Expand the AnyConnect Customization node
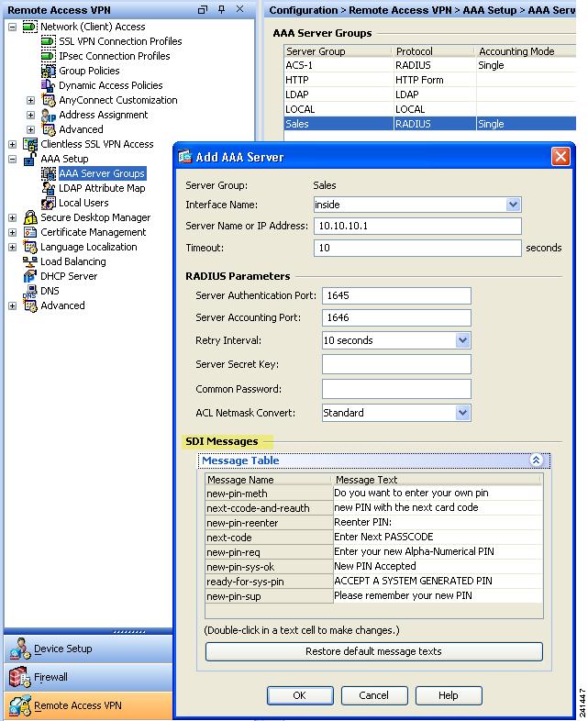 pos(30,101)
